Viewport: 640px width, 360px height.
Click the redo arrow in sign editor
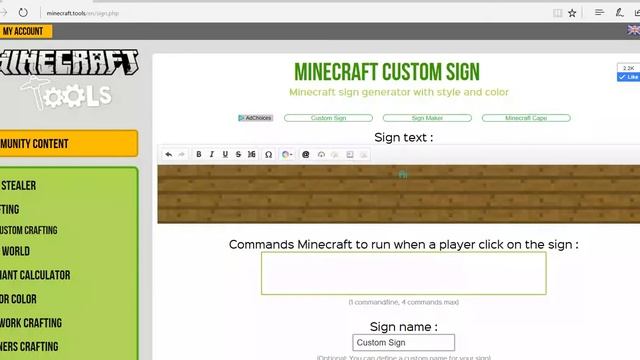[x=181, y=154]
